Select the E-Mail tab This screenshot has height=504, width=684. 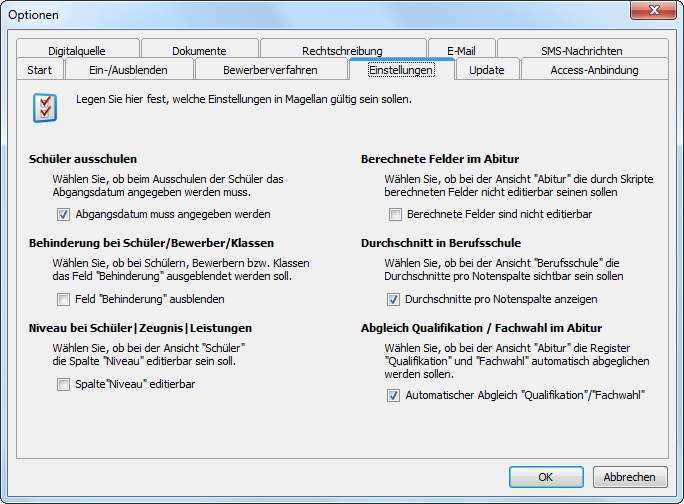click(x=462, y=49)
